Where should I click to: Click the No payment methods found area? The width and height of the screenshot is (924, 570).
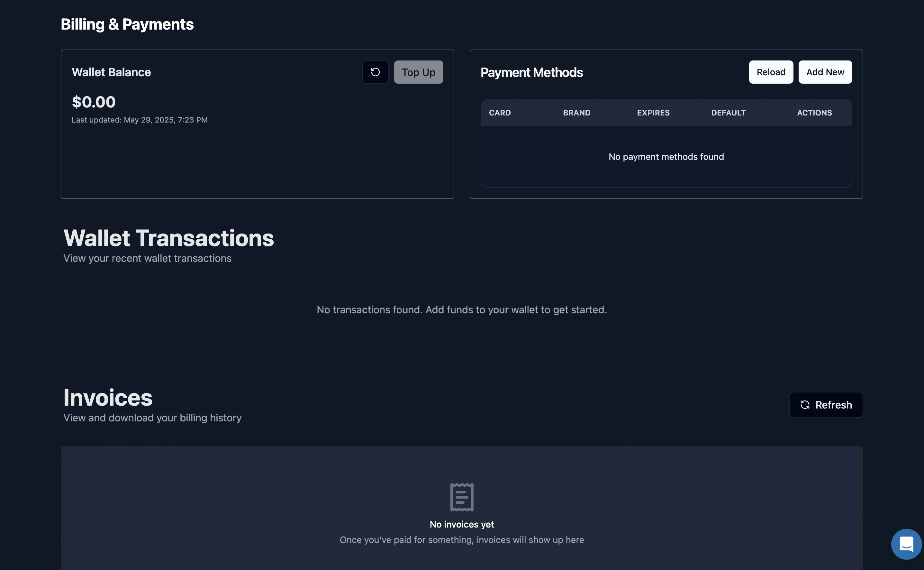[x=666, y=156]
